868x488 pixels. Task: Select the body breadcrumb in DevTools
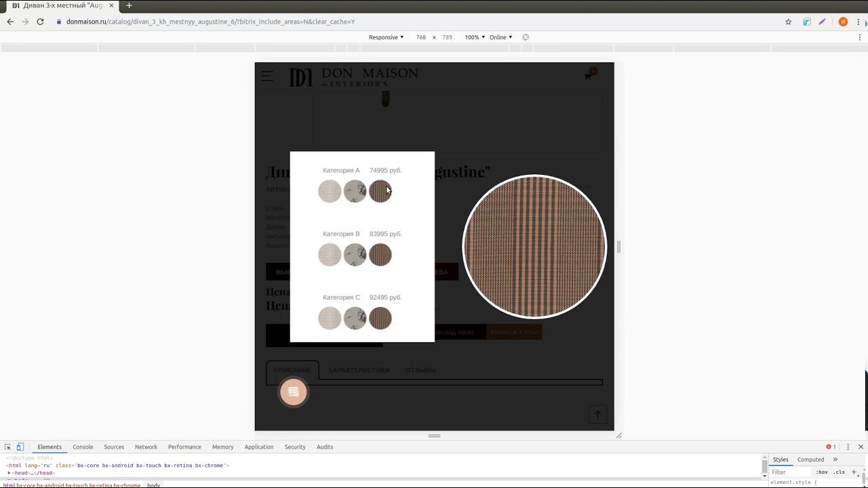[153, 485]
